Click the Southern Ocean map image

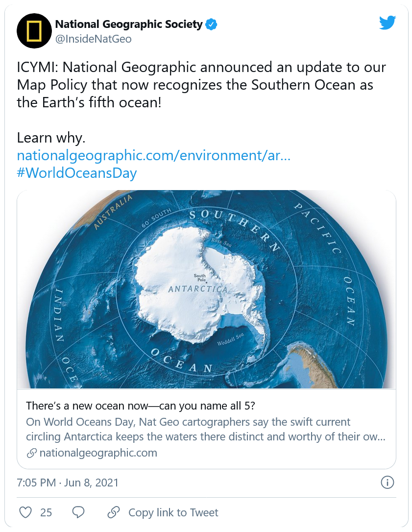pyautogui.click(x=206, y=289)
